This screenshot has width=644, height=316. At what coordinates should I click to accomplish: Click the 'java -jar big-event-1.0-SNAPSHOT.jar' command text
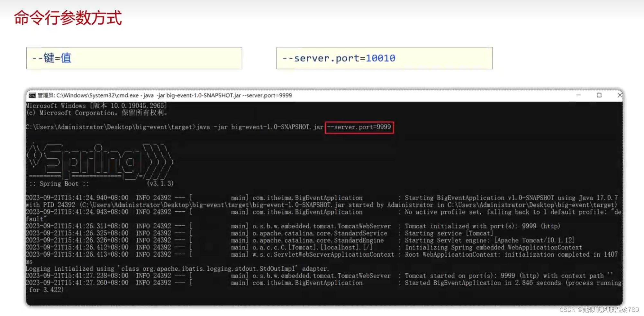coord(260,127)
